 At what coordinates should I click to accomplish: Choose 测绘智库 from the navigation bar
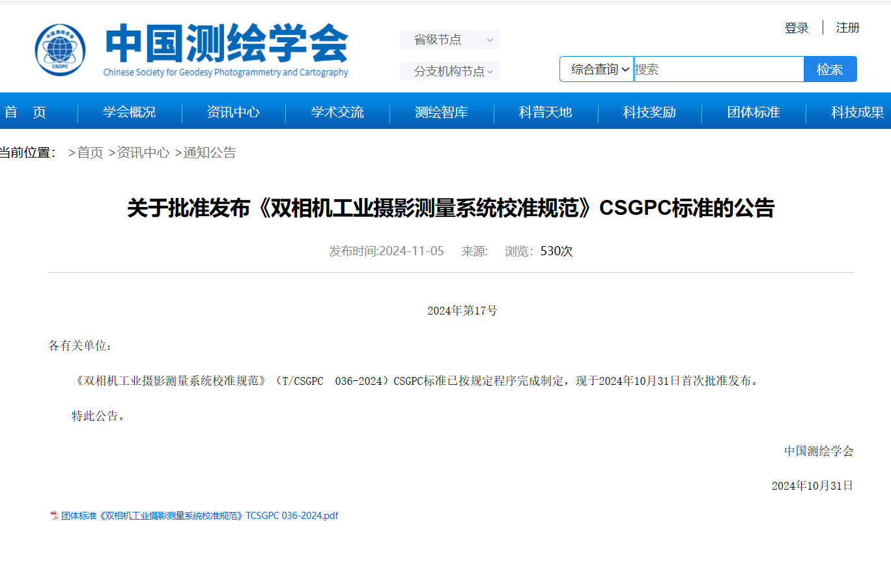click(441, 112)
